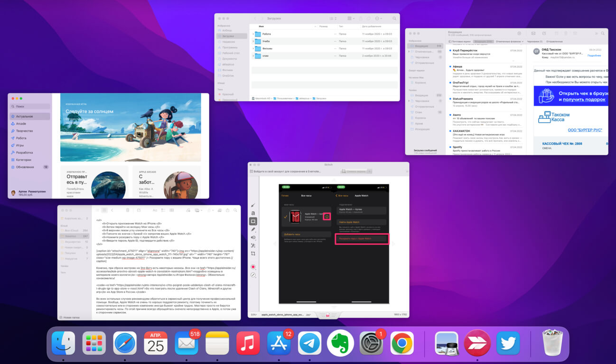The width and height of the screenshot is (616, 364).
Task: Expand the Учеба folder in Finder
Action: pyautogui.click(x=253, y=41)
